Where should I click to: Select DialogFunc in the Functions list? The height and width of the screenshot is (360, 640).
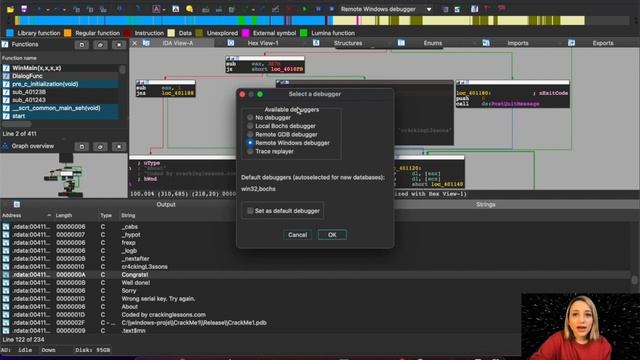click(x=60, y=76)
